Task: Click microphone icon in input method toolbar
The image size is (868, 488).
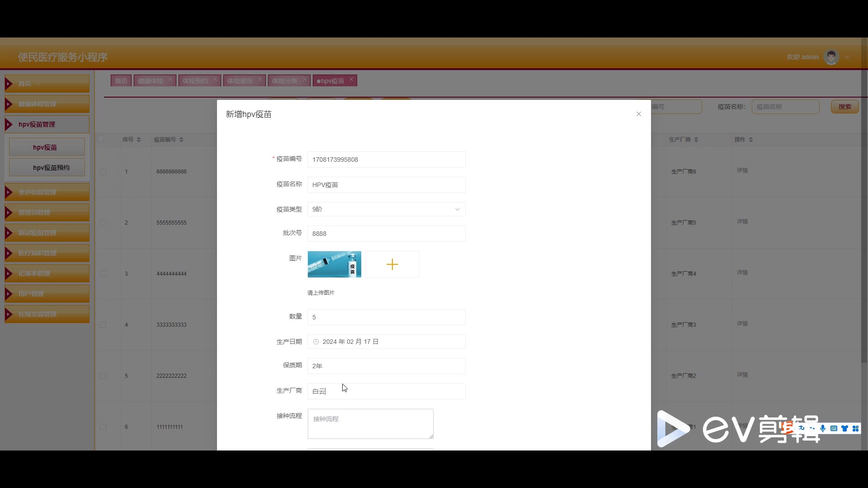Action: 823,428
